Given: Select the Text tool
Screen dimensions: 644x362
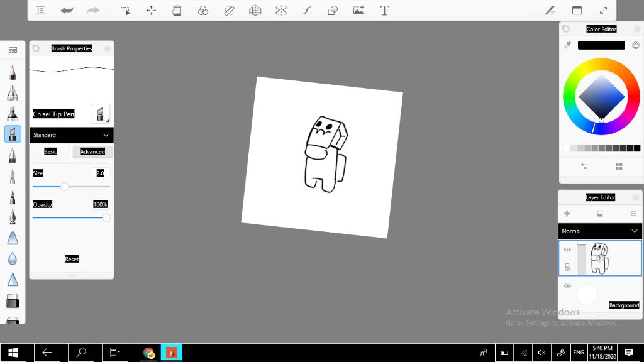Looking at the screenshot, I should click(x=384, y=10).
